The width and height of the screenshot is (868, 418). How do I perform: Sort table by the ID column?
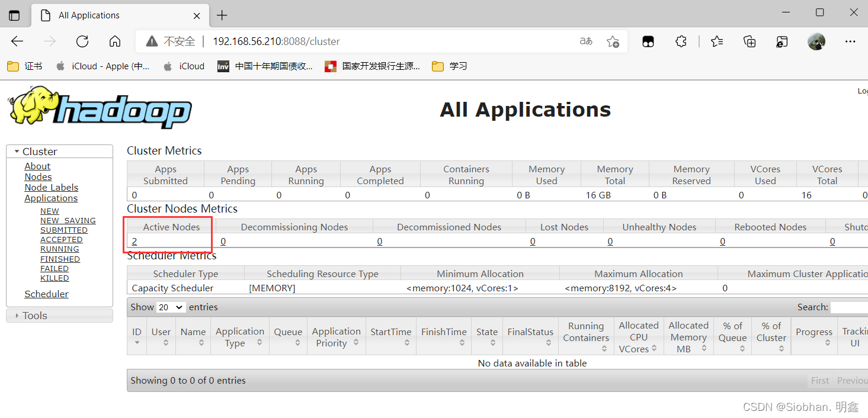(x=137, y=336)
